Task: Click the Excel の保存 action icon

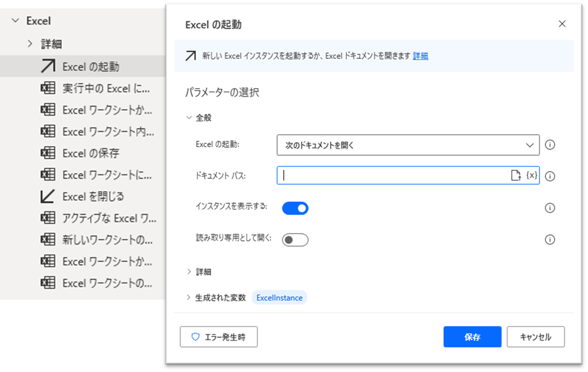Action: [48, 153]
